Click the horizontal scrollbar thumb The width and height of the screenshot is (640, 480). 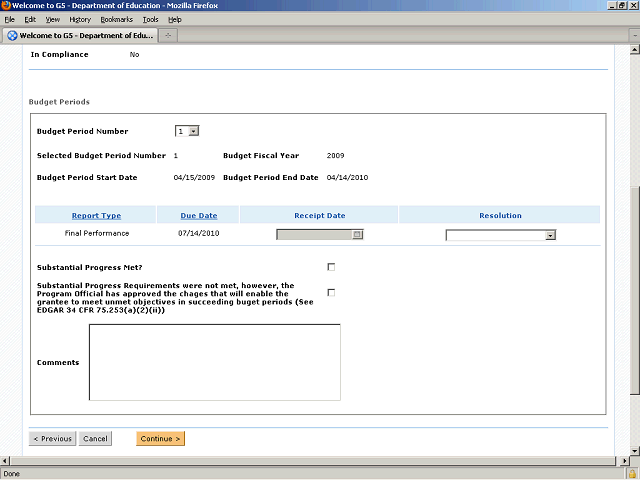click(x=312, y=461)
